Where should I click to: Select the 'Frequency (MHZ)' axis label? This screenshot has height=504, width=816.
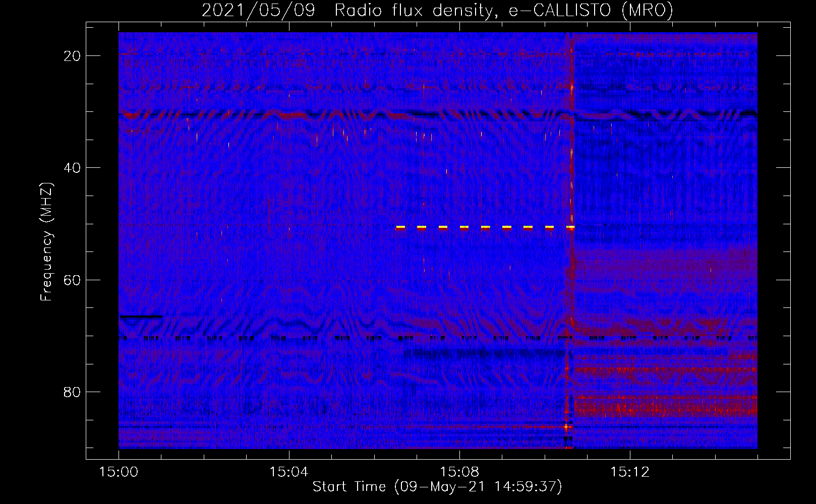point(46,242)
